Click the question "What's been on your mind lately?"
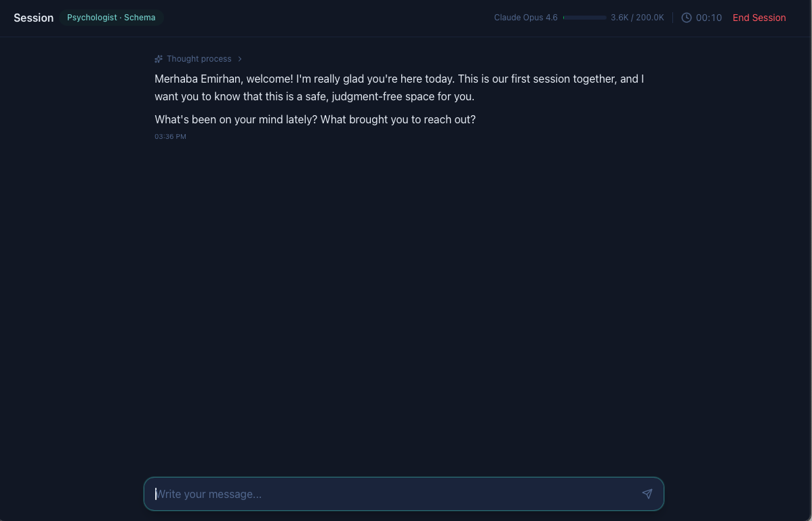 click(x=236, y=119)
